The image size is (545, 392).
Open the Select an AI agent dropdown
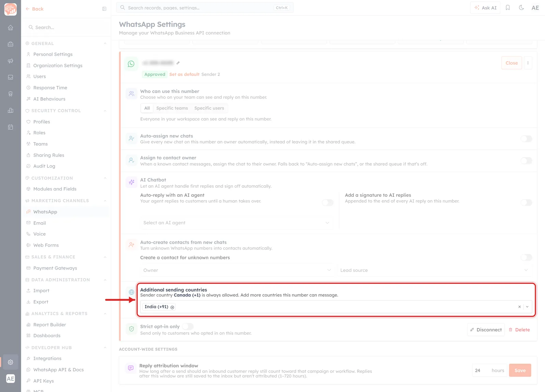236,223
